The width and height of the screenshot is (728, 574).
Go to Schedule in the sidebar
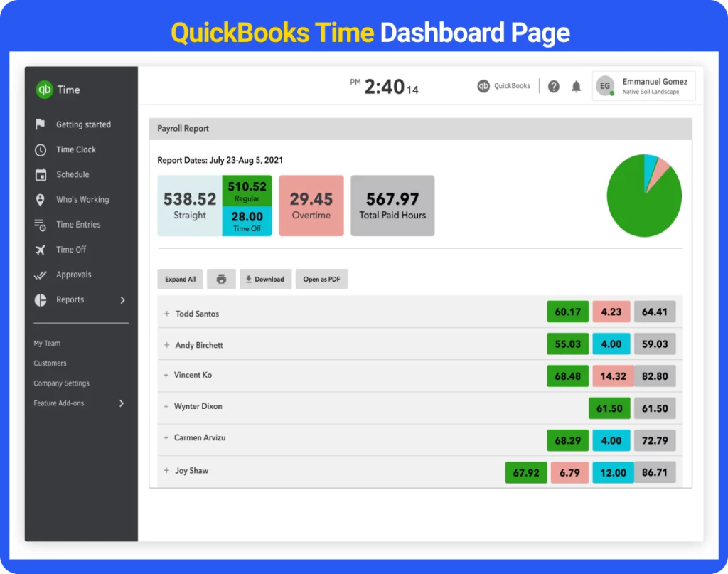click(x=73, y=174)
